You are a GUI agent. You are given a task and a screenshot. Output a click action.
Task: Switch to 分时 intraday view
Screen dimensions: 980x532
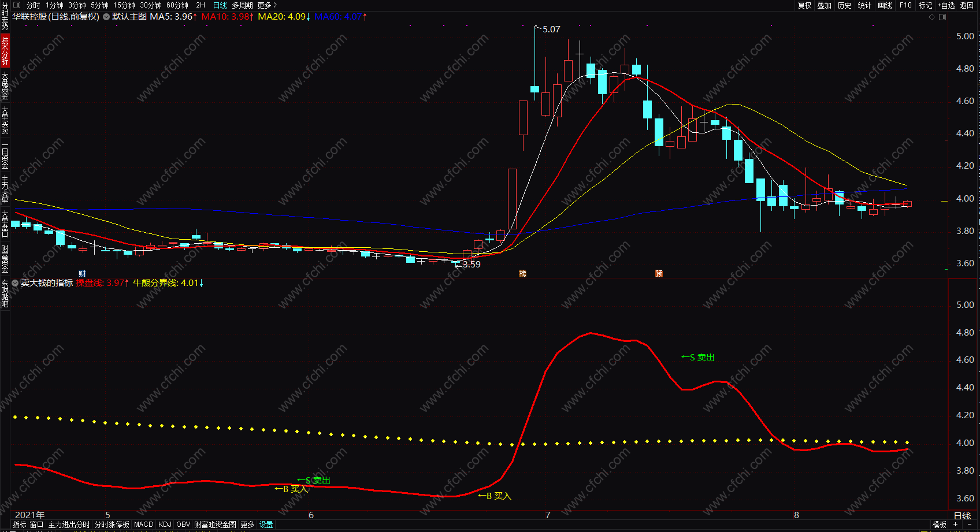pyautogui.click(x=34, y=5)
